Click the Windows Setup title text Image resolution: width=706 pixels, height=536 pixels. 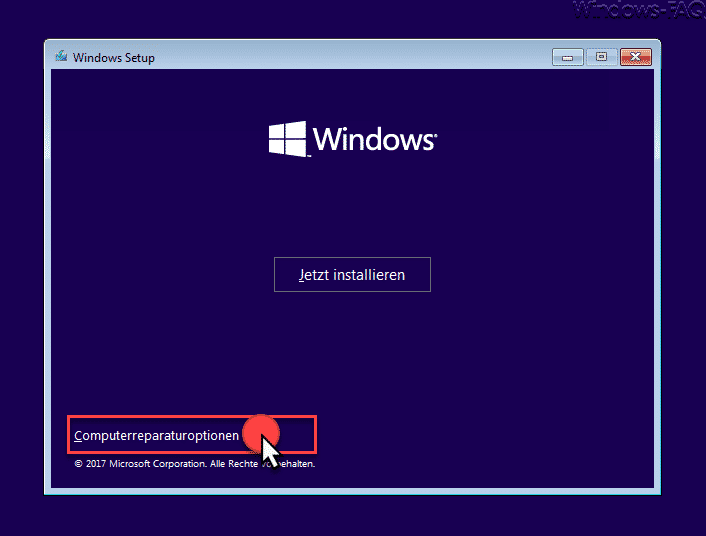click(113, 58)
